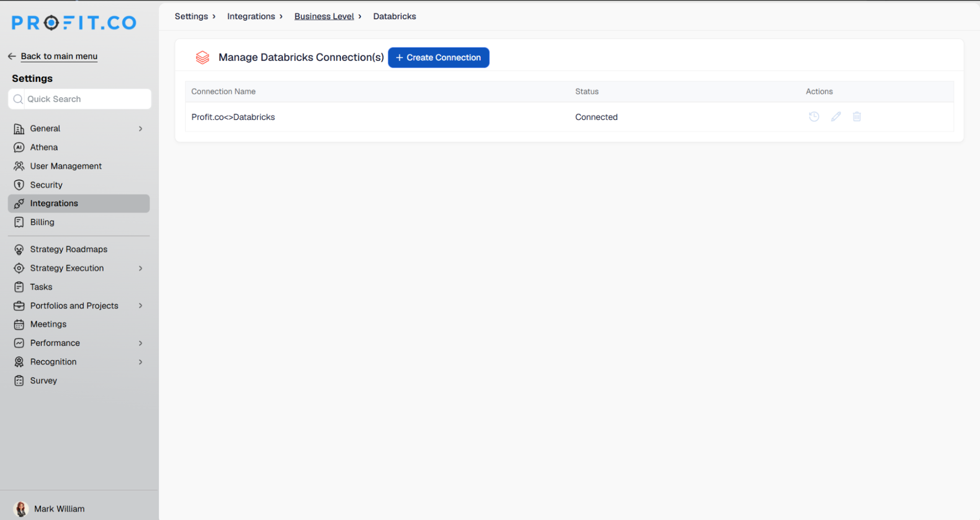Delete the Profit.co<>Databricks connection
This screenshot has width=980, height=520.
tap(857, 117)
